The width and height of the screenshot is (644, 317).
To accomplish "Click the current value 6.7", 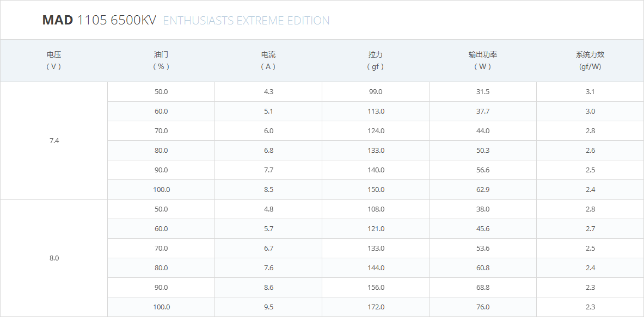I will (x=268, y=248).
